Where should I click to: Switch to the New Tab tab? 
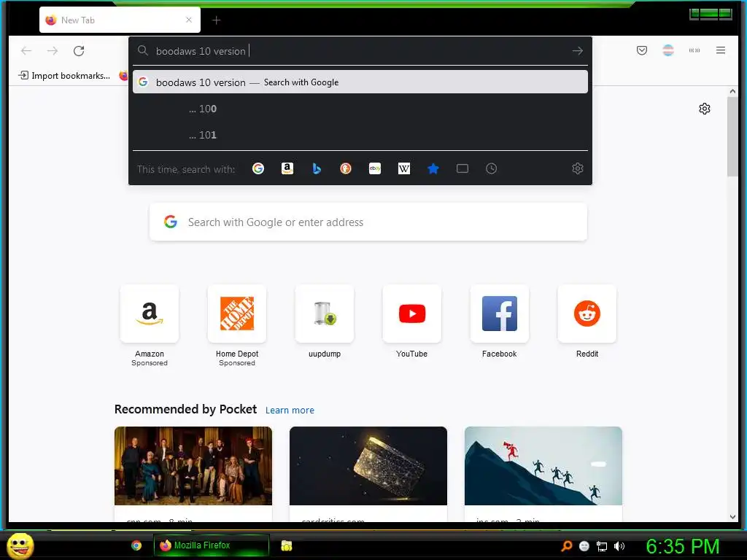pyautogui.click(x=120, y=20)
